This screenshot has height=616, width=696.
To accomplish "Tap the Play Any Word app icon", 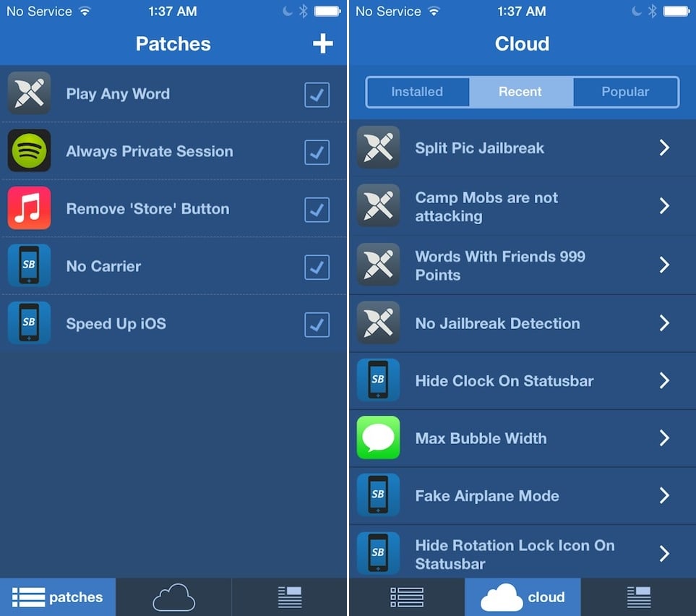I will pyautogui.click(x=30, y=93).
